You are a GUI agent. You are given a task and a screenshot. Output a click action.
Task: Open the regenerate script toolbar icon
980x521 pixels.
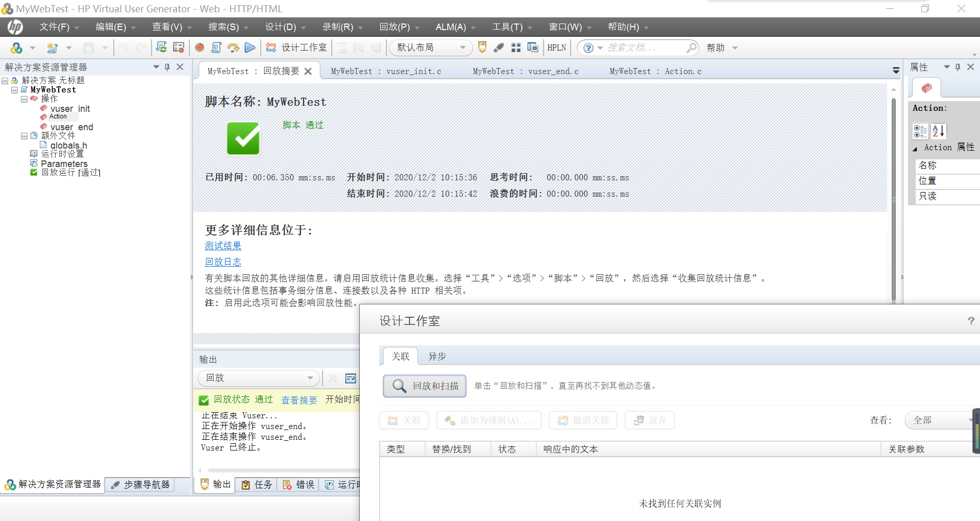161,48
